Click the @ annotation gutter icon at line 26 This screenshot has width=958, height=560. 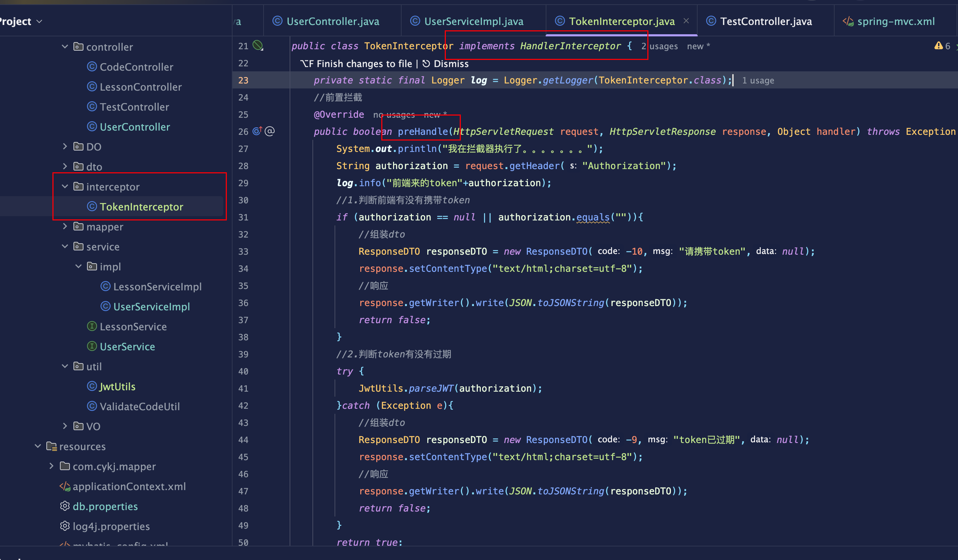pos(270,131)
